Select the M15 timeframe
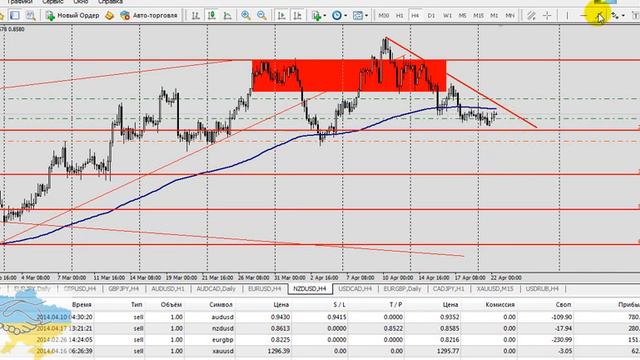 [x=478, y=16]
